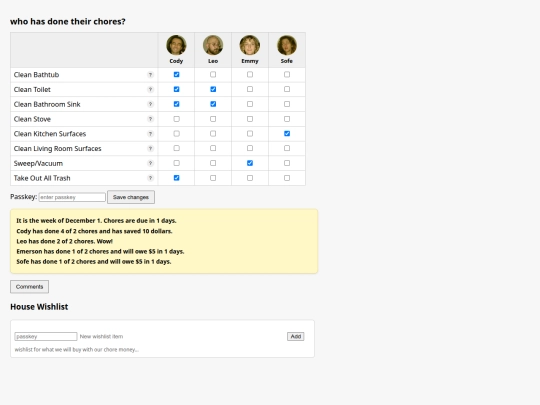Uncheck Emmy's Sweep/Vacuum checkbox
The height and width of the screenshot is (405, 540).
point(250,163)
